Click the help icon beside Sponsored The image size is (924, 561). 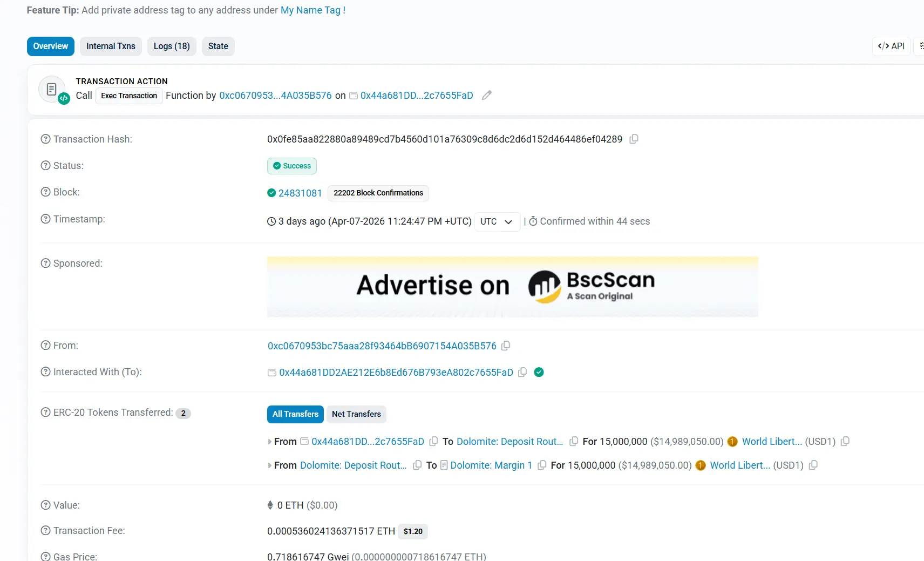click(46, 263)
